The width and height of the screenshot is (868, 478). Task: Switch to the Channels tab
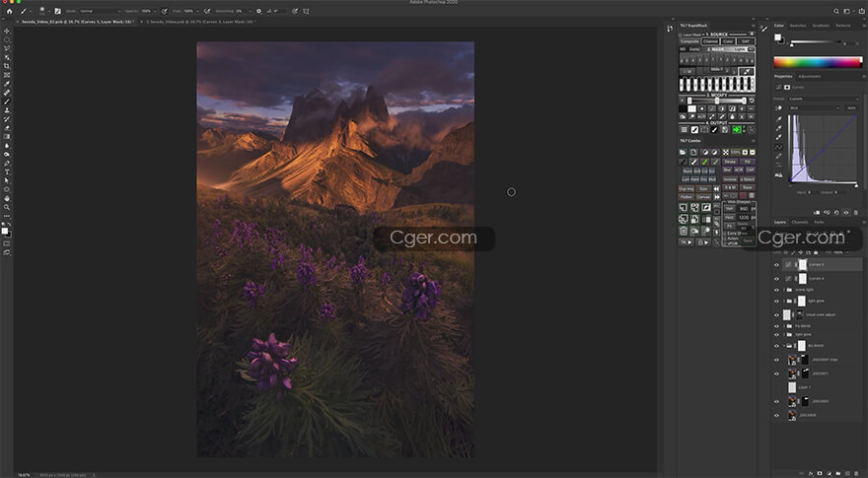(x=800, y=222)
